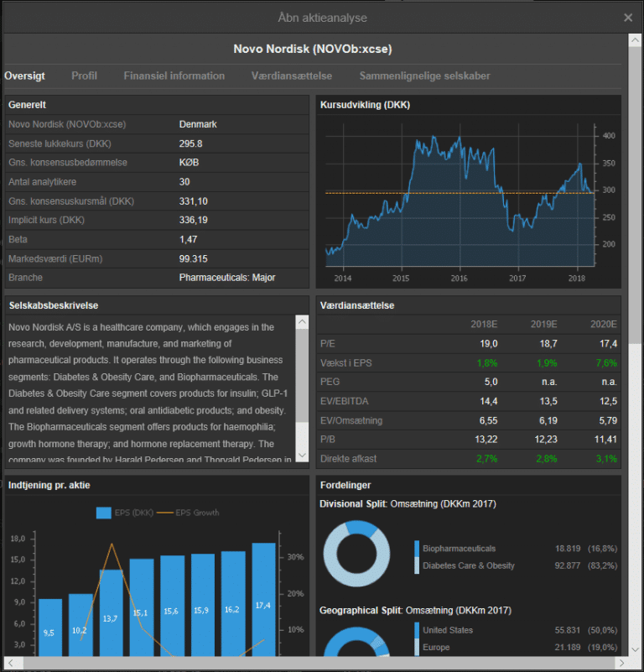Screen dimensions: 644x672
Task: Open the Finansiel information tab
Action: click(x=174, y=76)
